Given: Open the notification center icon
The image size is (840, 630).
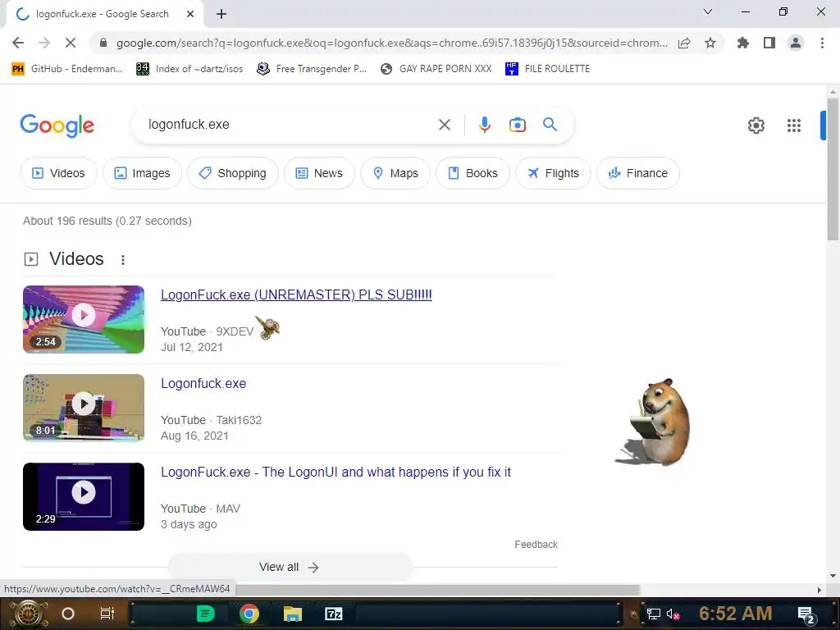Looking at the screenshot, I should point(806,615).
